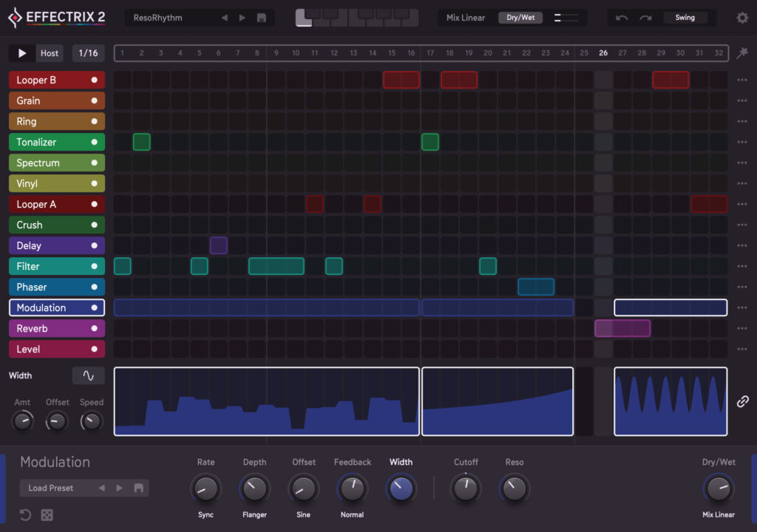Click the undo arrow icon
Image resolution: width=757 pixels, height=532 pixels.
(x=622, y=17)
